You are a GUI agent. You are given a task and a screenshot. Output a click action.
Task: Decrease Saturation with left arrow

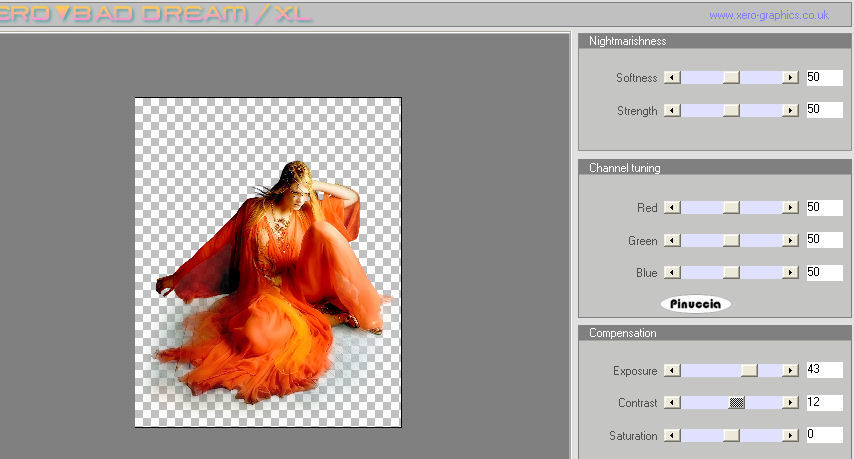point(672,435)
